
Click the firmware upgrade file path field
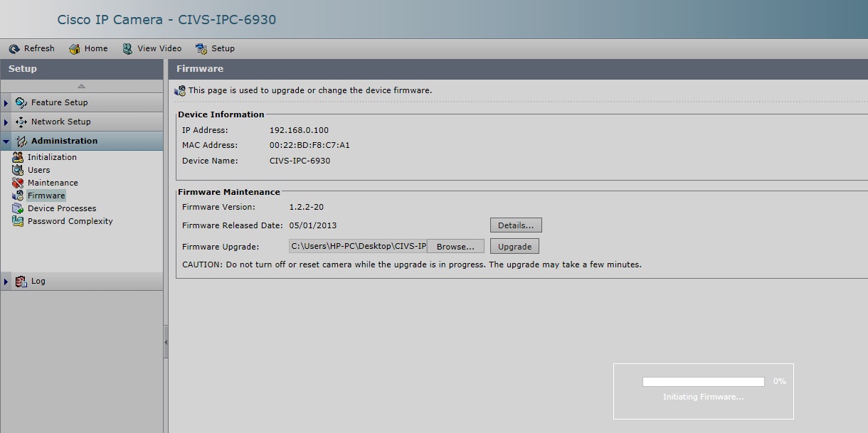[x=358, y=247]
